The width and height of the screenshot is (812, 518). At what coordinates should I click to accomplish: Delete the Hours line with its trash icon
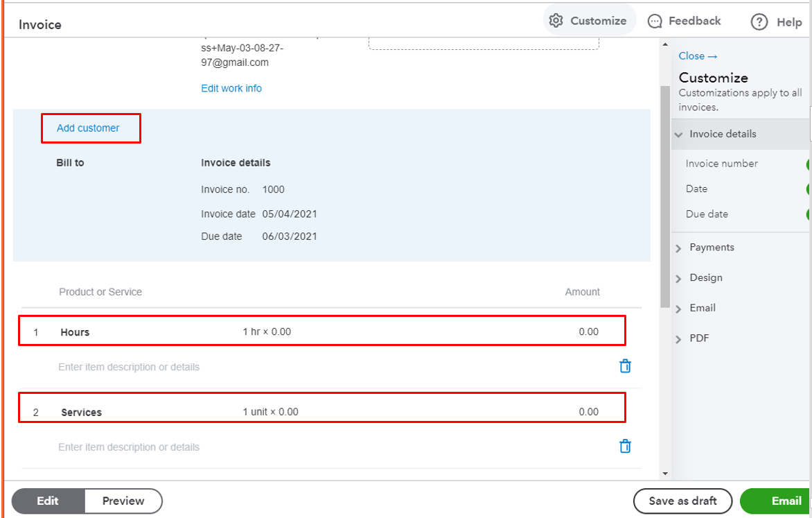[x=625, y=365]
